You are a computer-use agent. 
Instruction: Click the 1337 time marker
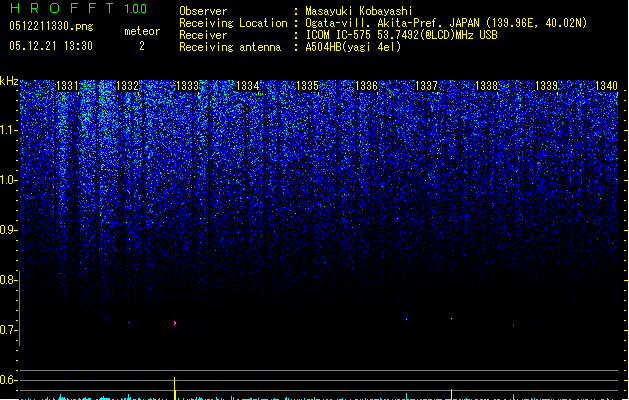click(x=426, y=86)
